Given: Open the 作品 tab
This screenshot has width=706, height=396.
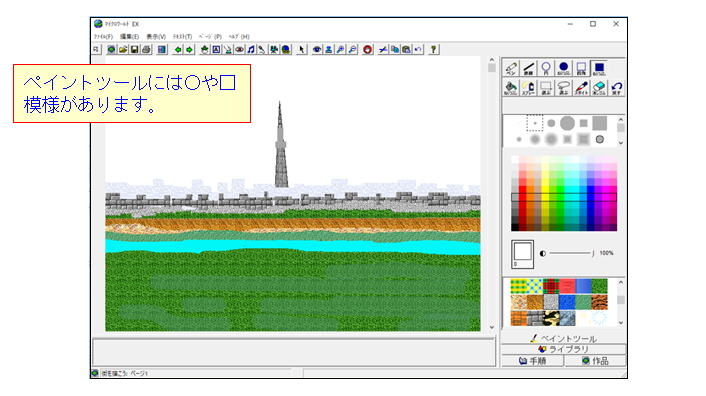Looking at the screenshot, I should (x=595, y=361).
